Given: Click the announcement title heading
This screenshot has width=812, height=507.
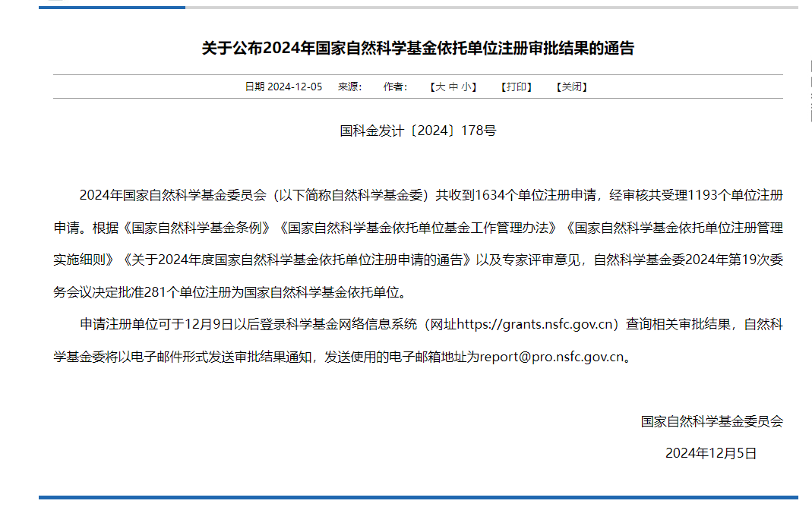Looking at the screenshot, I should 417,49.
